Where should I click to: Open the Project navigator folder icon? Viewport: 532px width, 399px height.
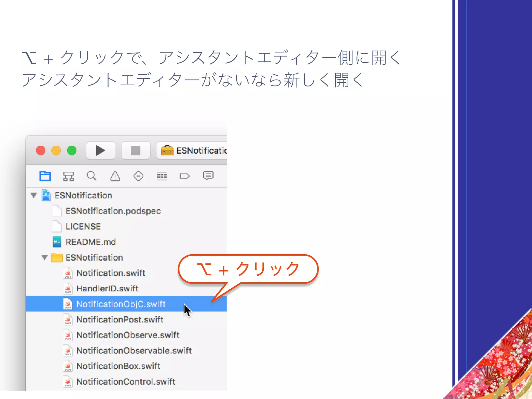pos(45,176)
